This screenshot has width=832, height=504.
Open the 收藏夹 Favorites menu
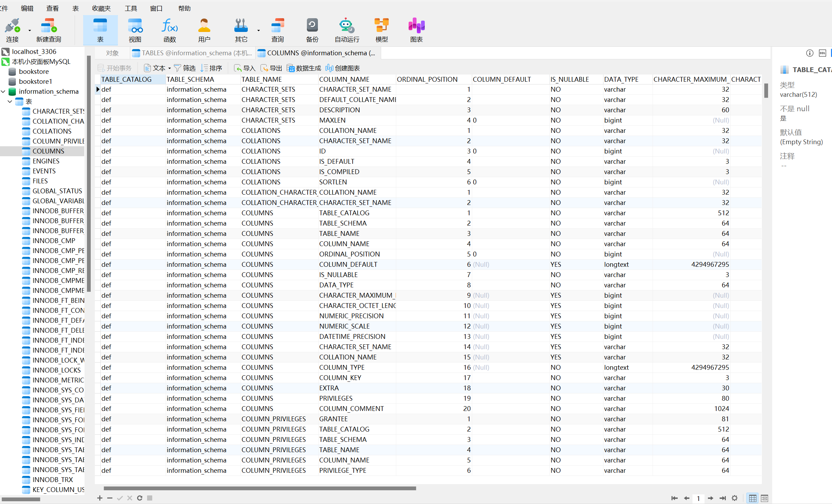(101, 8)
